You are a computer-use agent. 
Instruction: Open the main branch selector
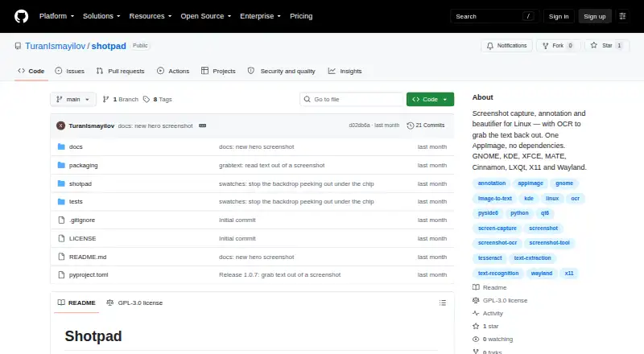coord(73,100)
